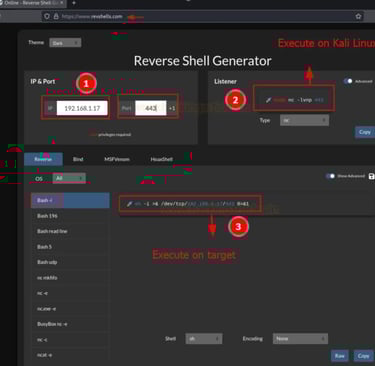Click the bookmark star icon in address bar

point(358,16)
